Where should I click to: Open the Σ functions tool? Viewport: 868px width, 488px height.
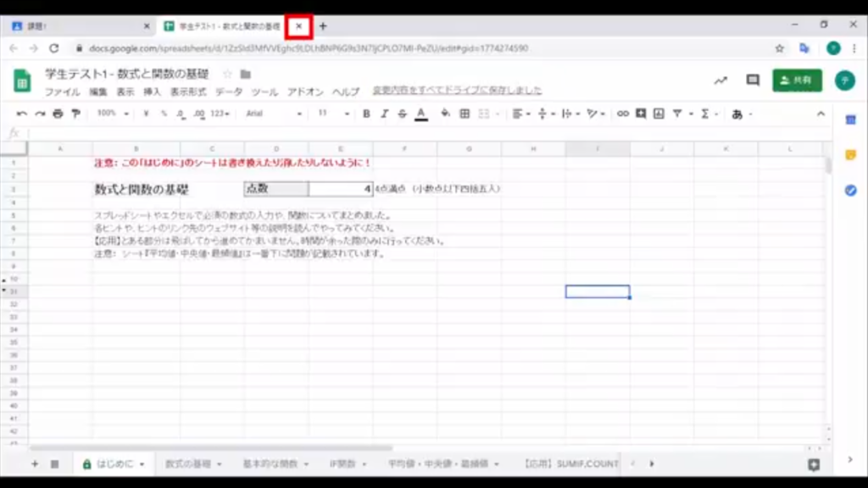(x=704, y=114)
